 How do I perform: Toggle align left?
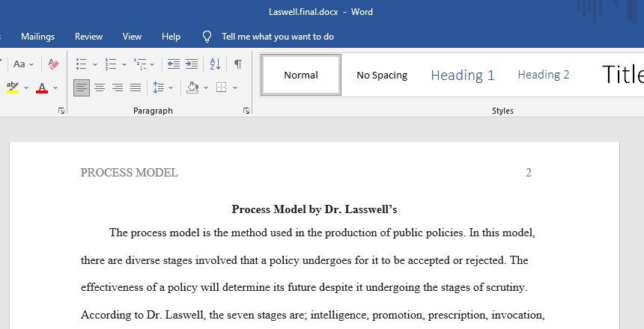click(82, 87)
